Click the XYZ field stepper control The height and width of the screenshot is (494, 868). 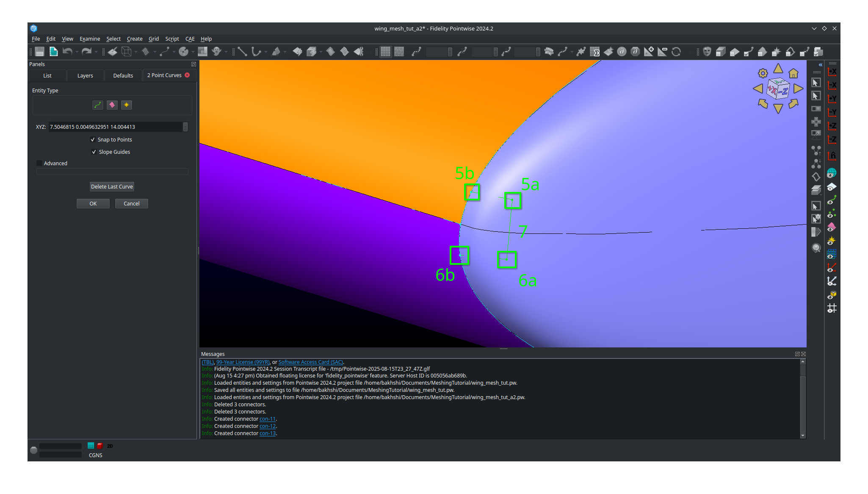click(x=185, y=127)
